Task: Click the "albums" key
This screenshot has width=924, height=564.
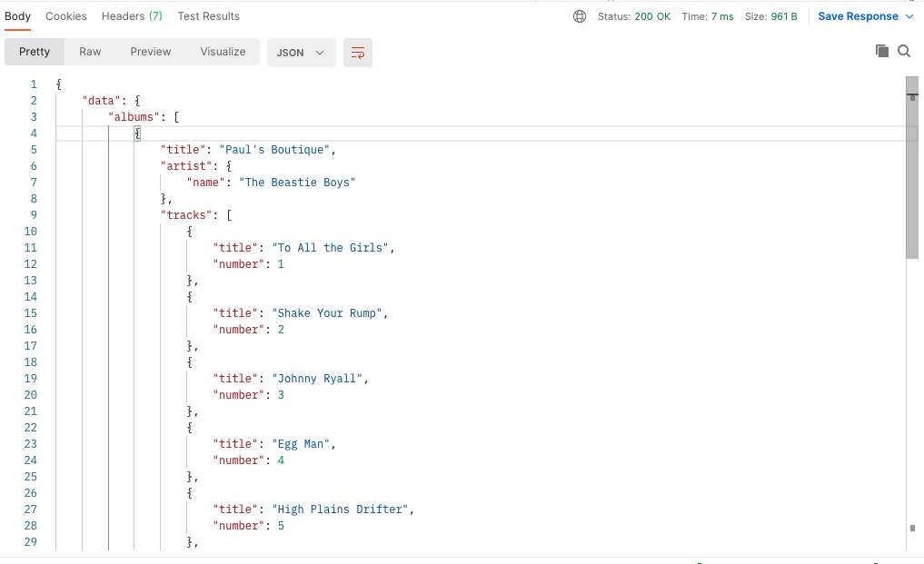Action: [x=134, y=117]
